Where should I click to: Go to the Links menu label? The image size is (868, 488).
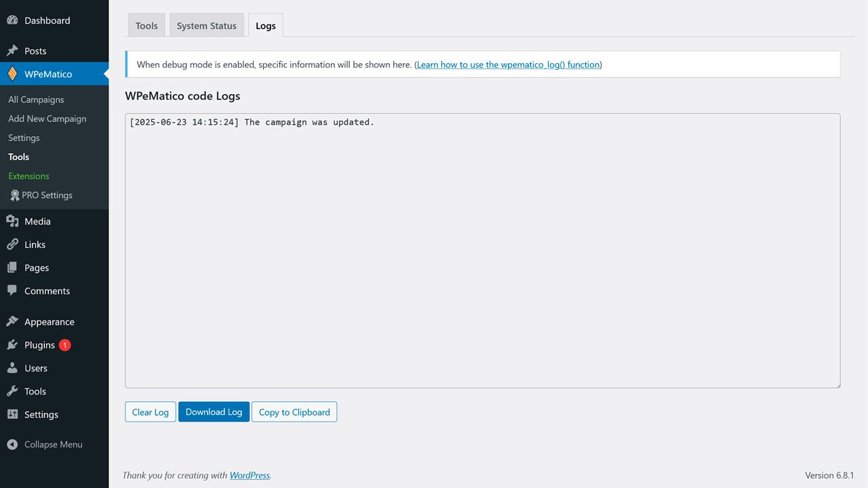(35, 244)
